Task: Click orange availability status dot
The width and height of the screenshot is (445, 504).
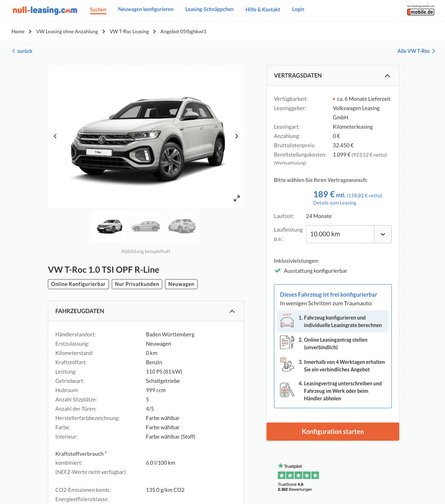Action: [x=334, y=99]
